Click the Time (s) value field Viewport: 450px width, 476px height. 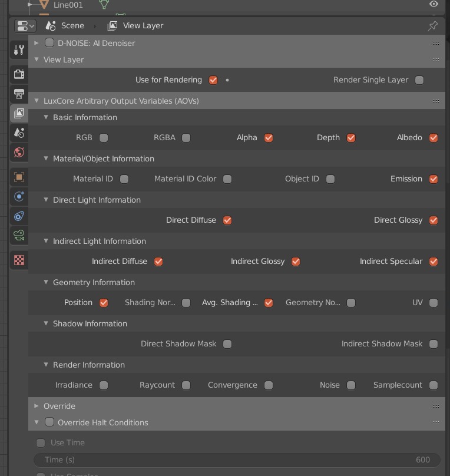[236, 460]
